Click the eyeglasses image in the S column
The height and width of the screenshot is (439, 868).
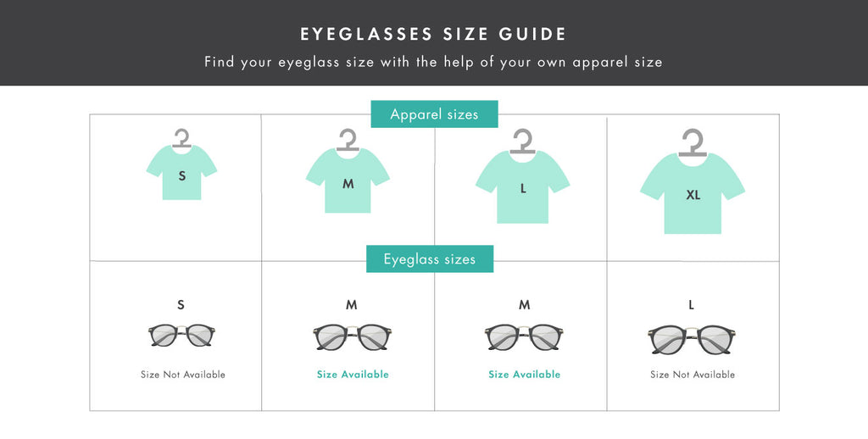pyautogui.click(x=181, y=336)
